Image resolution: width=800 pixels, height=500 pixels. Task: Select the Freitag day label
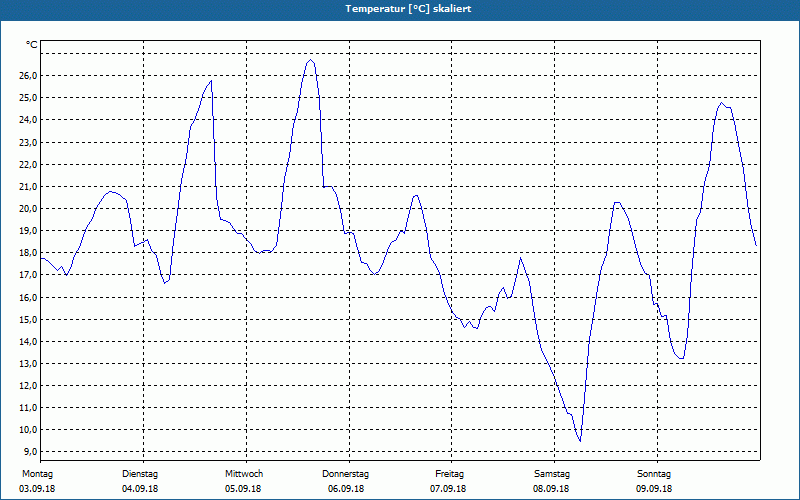coord(449,474)
